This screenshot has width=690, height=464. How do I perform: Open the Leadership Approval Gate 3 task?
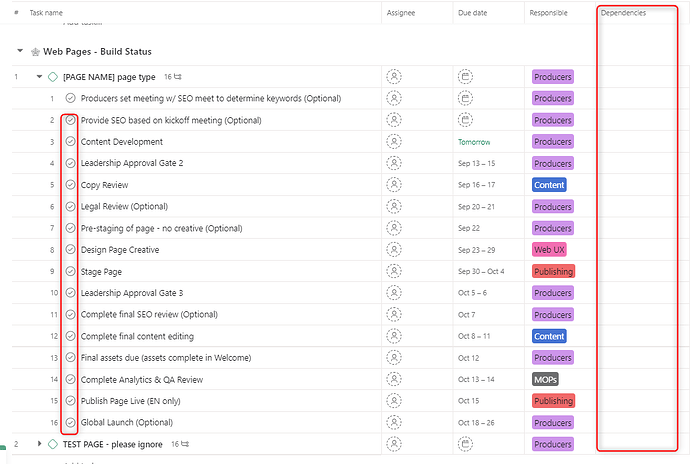click(131, 293)
